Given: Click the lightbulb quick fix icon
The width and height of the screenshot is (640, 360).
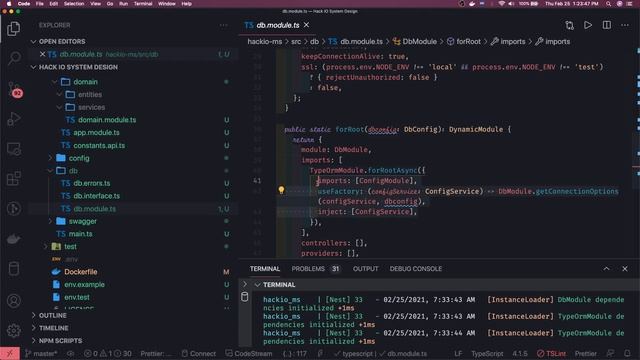Looking at the screenshot, I should [281, 190].
